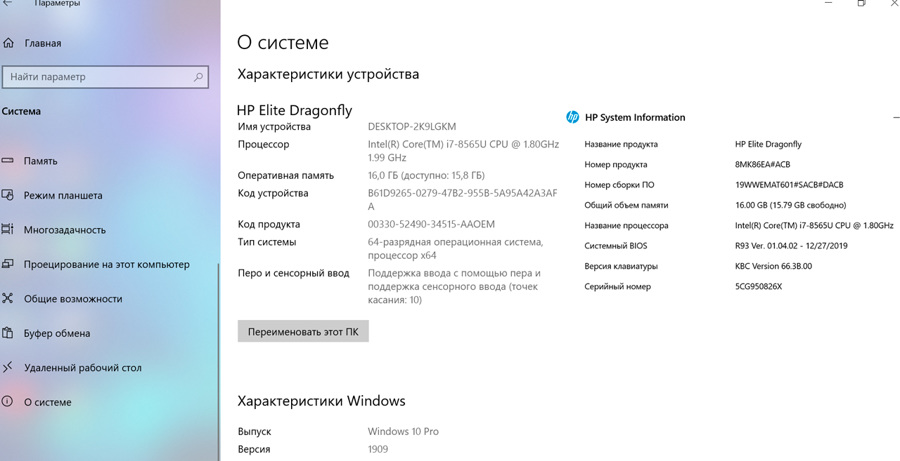Click the Home (Главная) house icon

(7, 43)
